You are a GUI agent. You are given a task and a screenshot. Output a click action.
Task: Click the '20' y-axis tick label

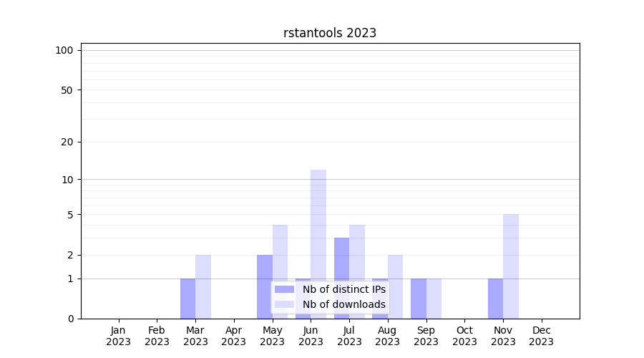[x=67, y=142]
